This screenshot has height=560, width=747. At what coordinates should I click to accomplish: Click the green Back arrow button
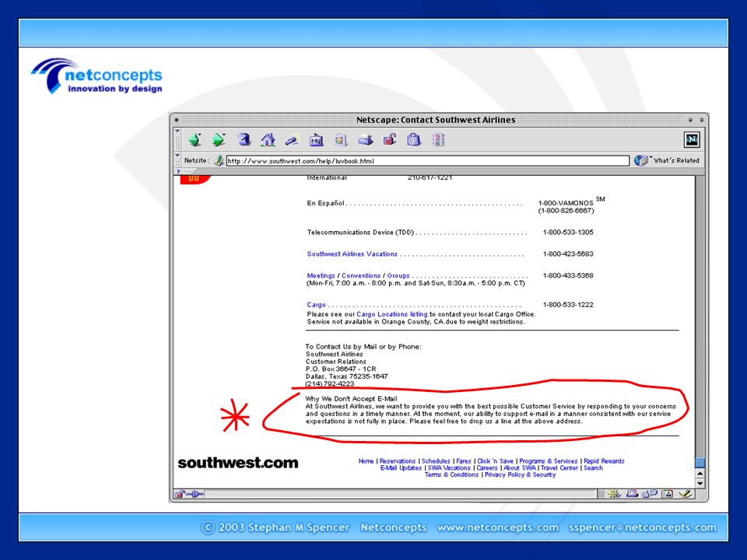[x=195, y=139]
